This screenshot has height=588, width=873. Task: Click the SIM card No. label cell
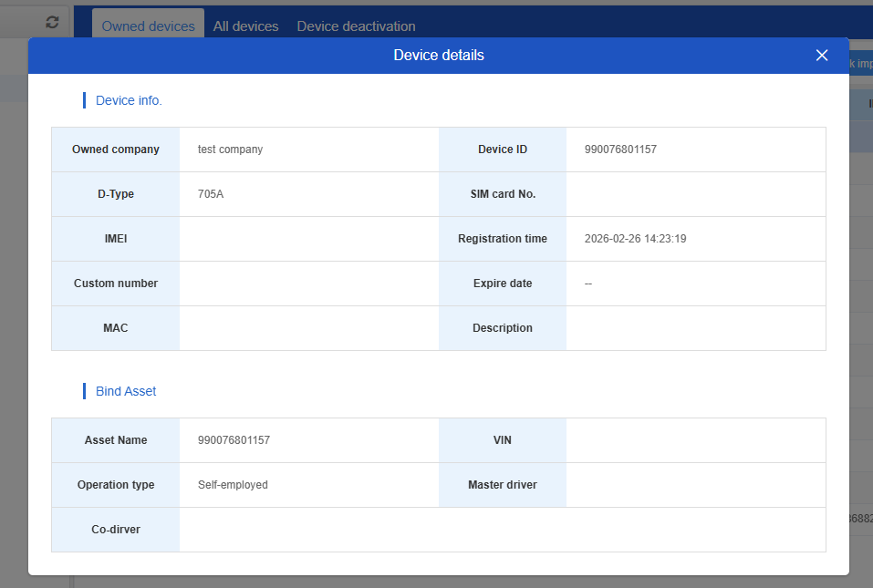(503, 194)
